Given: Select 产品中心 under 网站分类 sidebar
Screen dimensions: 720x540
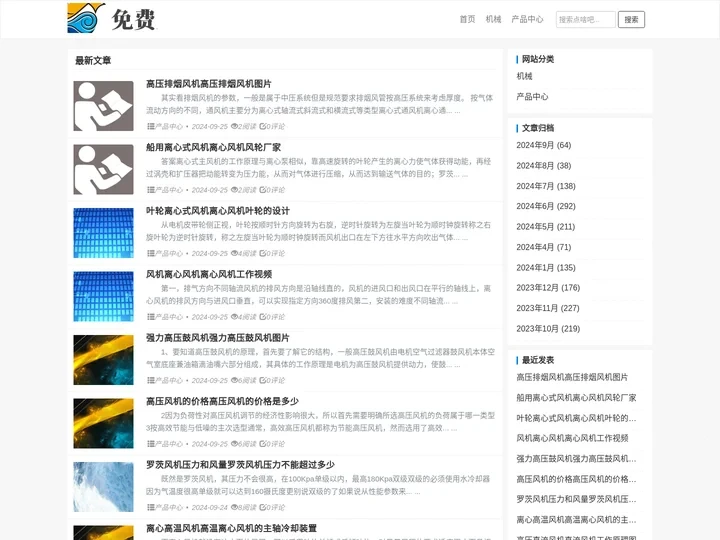Looking at the screenshot, I should (532, 96).
